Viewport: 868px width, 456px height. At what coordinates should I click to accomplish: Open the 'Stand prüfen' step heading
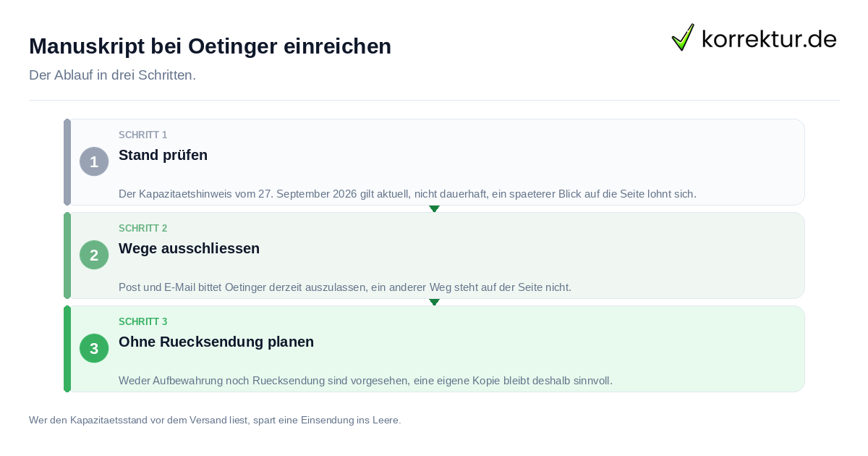point(163,155)
